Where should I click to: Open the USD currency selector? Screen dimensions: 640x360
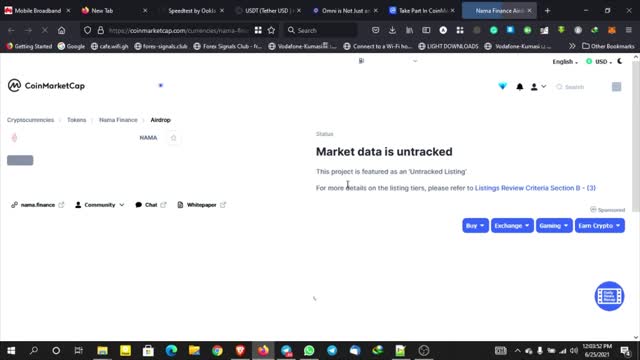(599, 62)
